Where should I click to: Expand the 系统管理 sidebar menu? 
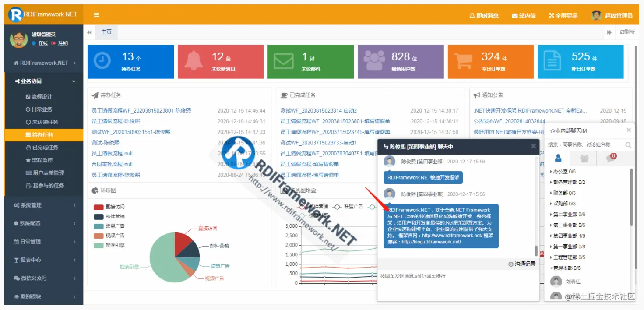[44, 205]
